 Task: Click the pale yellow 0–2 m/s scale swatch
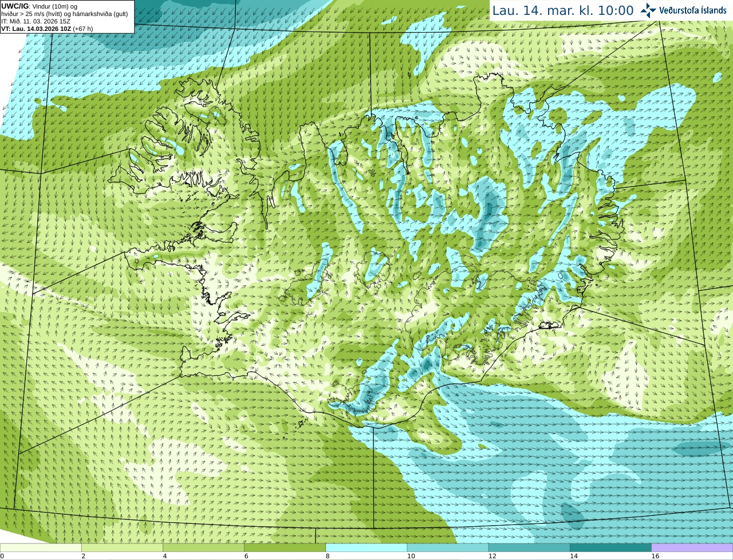coord(41,547)
